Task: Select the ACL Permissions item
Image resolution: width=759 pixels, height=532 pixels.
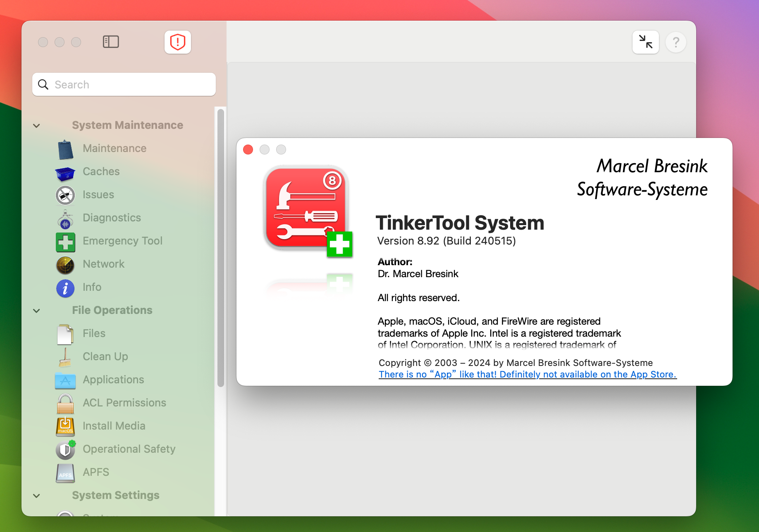Action: coord(124,403)
